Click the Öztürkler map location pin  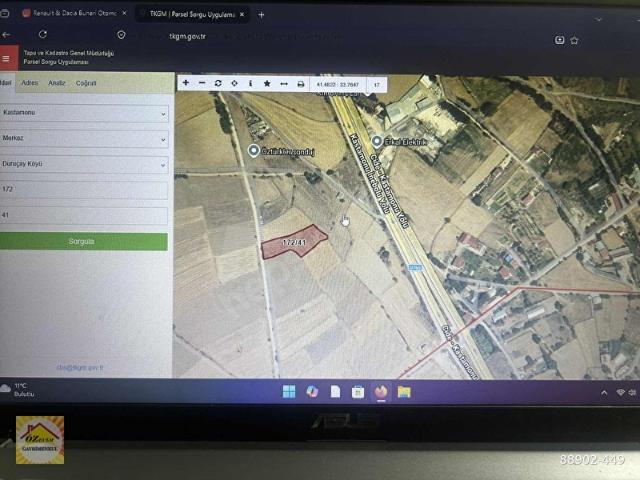coord(253,151)
